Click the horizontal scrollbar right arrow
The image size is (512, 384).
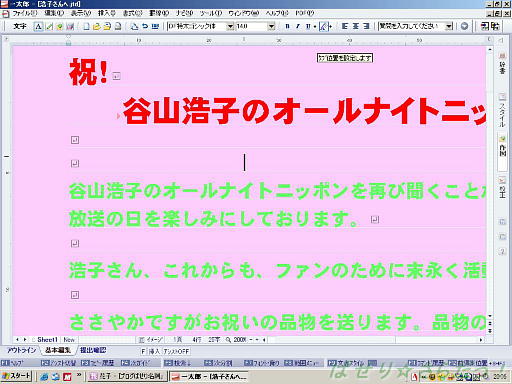[x=481, y=340]
